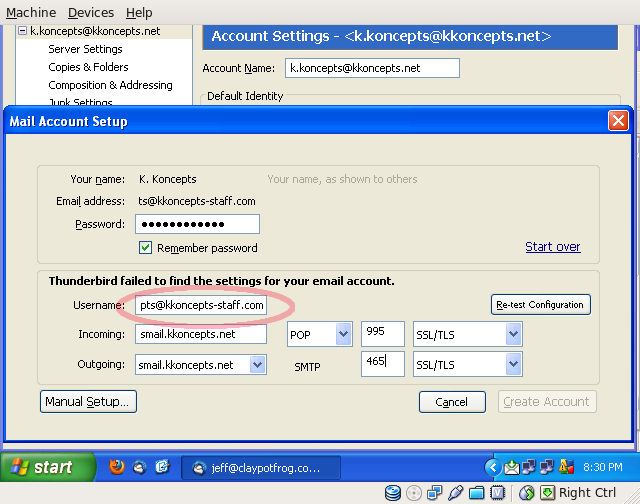Click the outgoing port field showing 465
640x504 pixels.
tap(383, 364)
